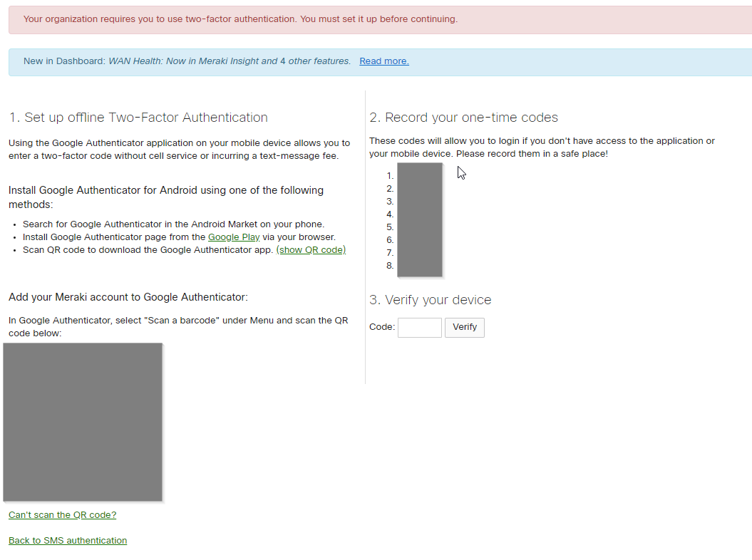Select number 8 in one-time codes list
752x560 pixels.
click(x=390, y=266)
